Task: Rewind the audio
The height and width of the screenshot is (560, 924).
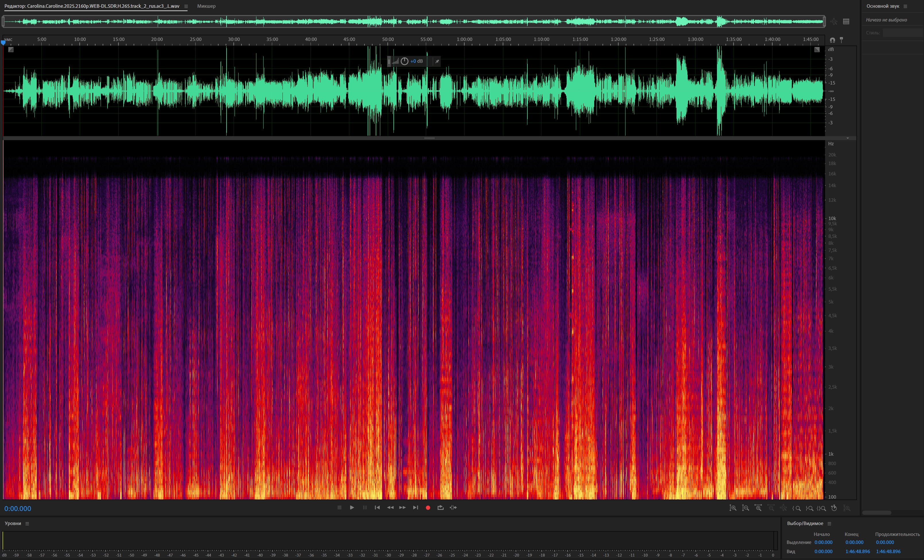Action: (390, 508)
